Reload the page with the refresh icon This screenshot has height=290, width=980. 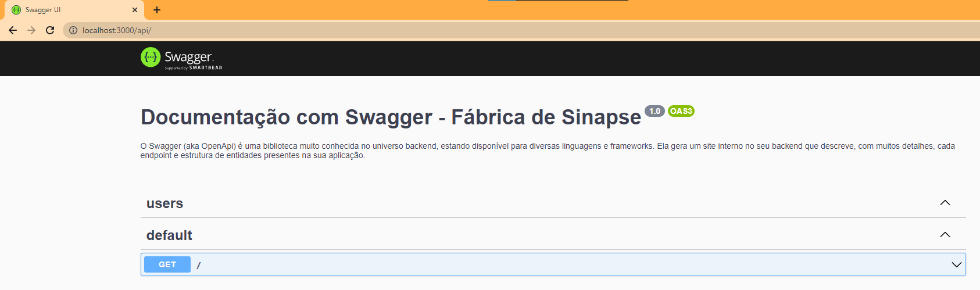point(50,30)
